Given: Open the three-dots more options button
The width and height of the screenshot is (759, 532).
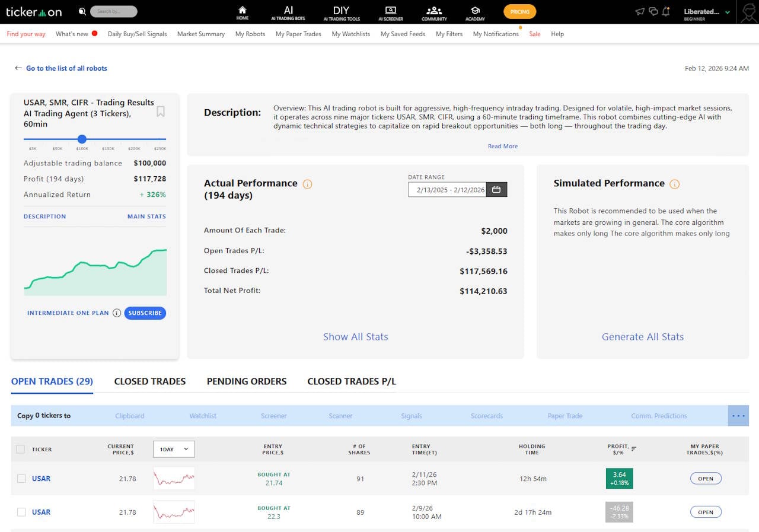Looking at the screenshot, I should [x=738, y=416].
